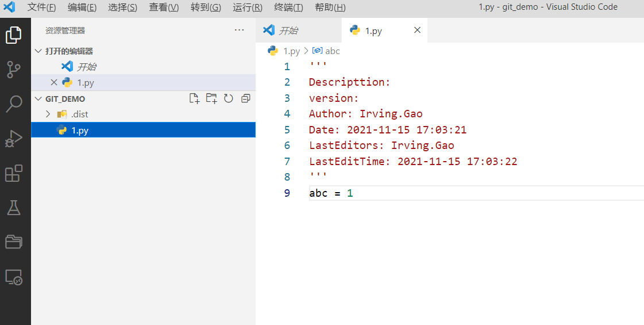Image resolution: width=644 pixels, height=325 pixels.
Task: Open the 选择(S) menu
Action: [123, 7]
